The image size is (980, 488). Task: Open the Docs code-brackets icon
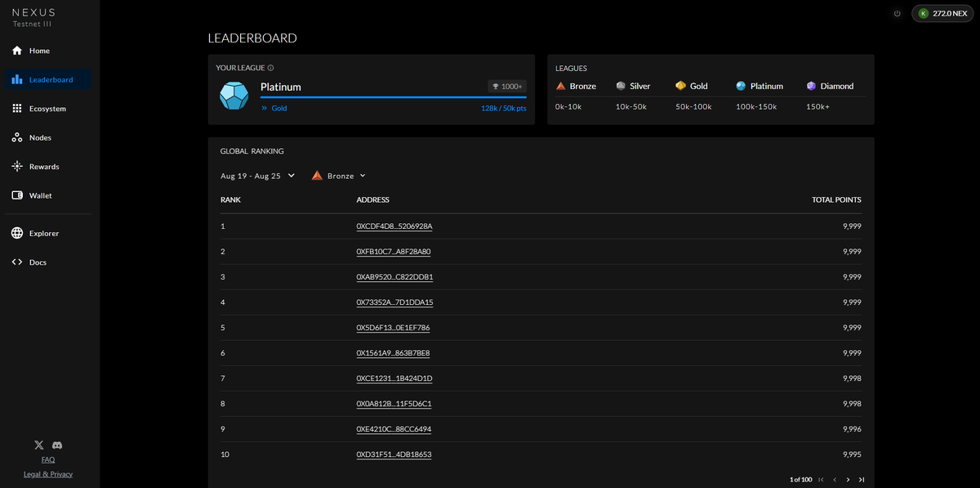(17, 262)
